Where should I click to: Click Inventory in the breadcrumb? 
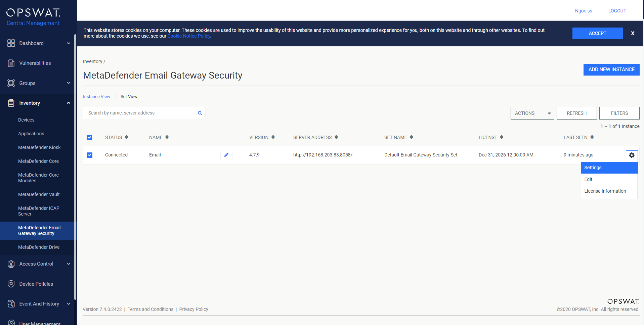(x=92, y=61)
